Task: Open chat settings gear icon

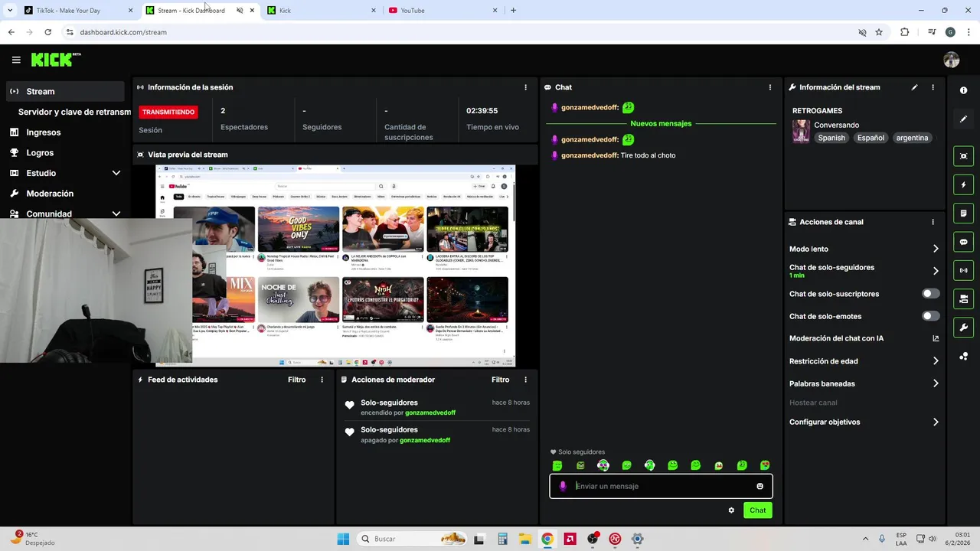Action: (x=731, y=510)
